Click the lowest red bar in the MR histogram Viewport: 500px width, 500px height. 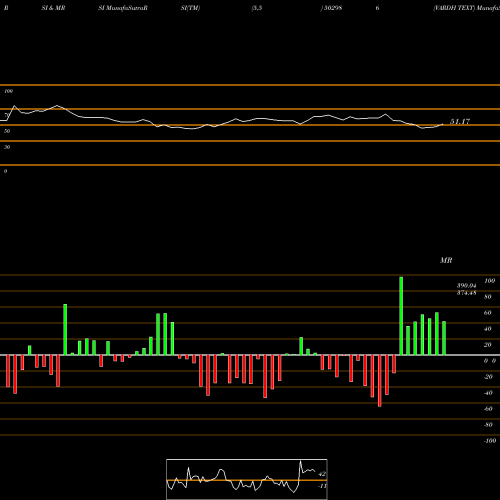[380, 381]
